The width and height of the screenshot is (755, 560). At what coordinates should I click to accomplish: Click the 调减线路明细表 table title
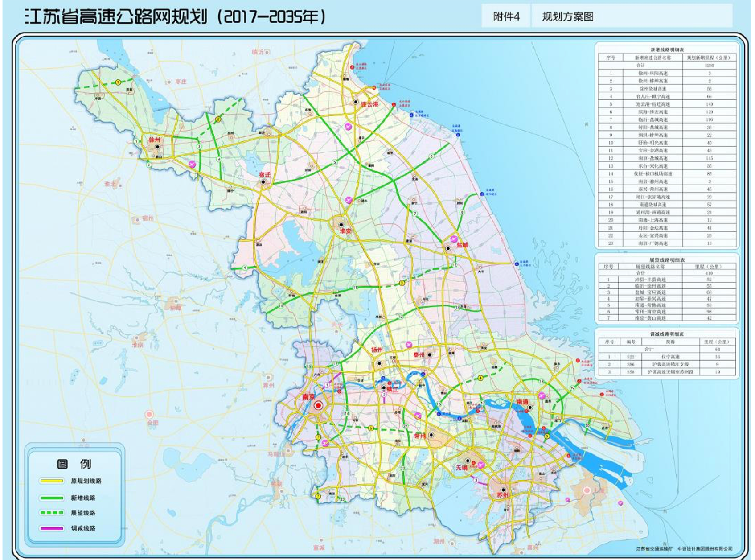tap(667, 334)
